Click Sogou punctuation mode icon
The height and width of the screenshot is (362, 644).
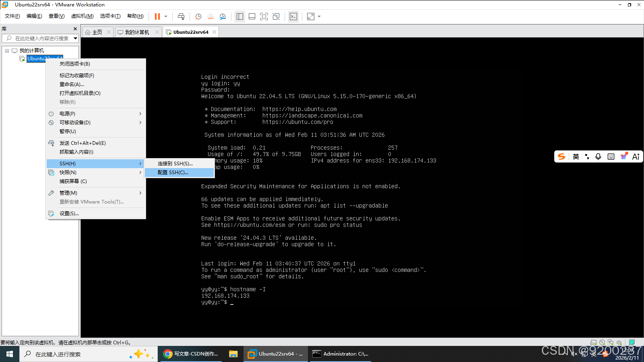point(587,156)
